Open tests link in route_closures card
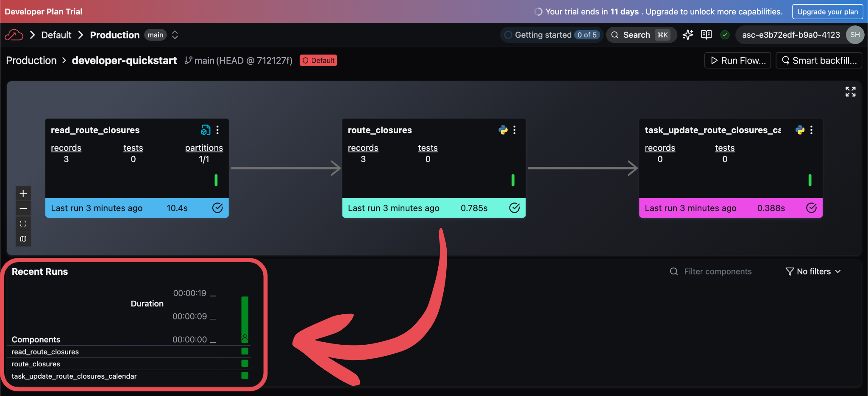868x396 pixels. pyautogui.click(x=428, y=148)
